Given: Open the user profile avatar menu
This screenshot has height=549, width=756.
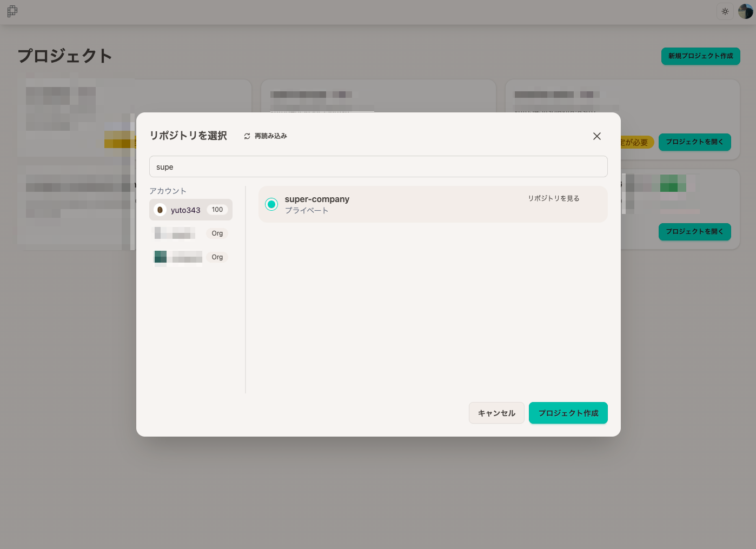Looking at the screenshot, I should (746, 11).
